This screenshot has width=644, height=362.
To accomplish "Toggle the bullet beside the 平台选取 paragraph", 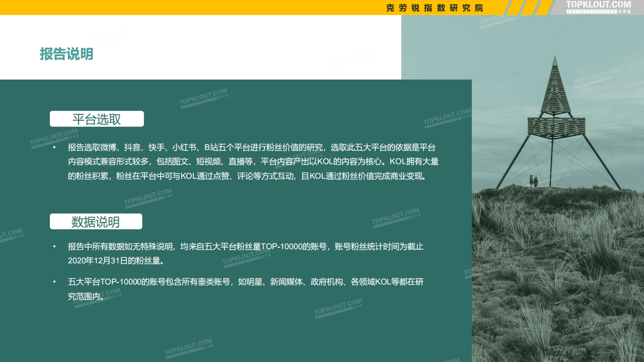I will (55, 148).
